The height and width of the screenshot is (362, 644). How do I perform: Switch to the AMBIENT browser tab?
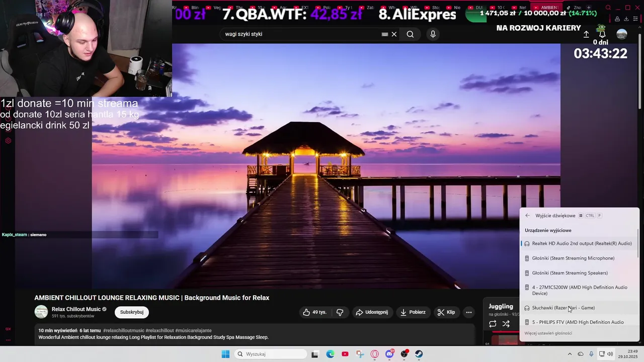coord(546,8)
